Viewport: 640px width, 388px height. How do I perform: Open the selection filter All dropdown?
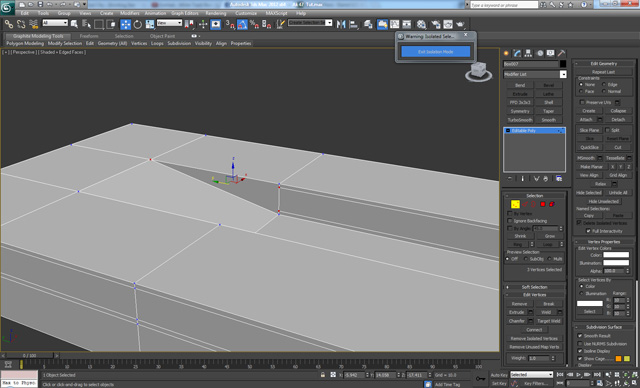55,23
